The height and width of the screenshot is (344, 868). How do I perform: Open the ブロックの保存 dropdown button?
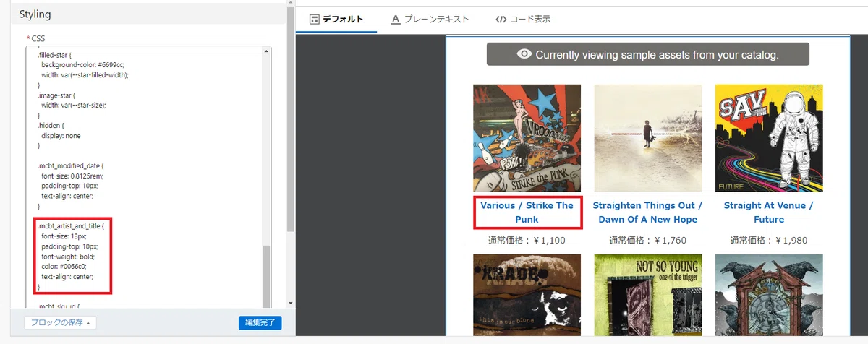[x=60, y=323]
